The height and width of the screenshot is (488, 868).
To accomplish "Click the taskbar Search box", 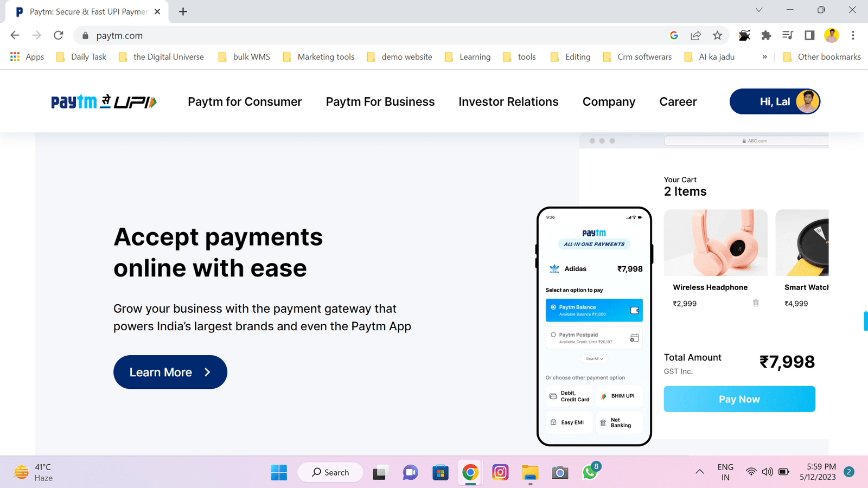I will [330, 472].
